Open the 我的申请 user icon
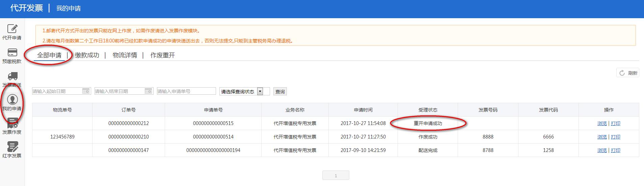 12,99
